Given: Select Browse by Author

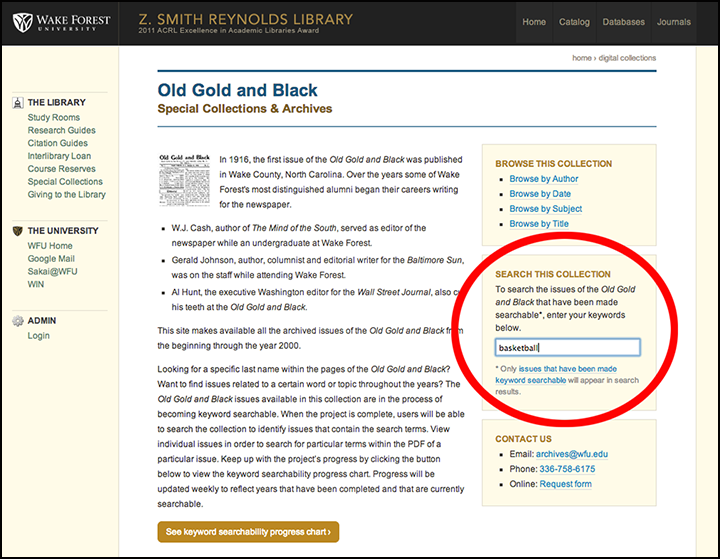Looking at the screenshot, I should tap(544, 179).
